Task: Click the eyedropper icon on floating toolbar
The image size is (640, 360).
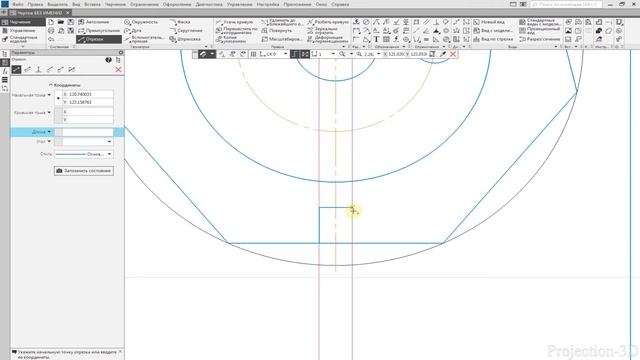Action: tap(442, 54)
